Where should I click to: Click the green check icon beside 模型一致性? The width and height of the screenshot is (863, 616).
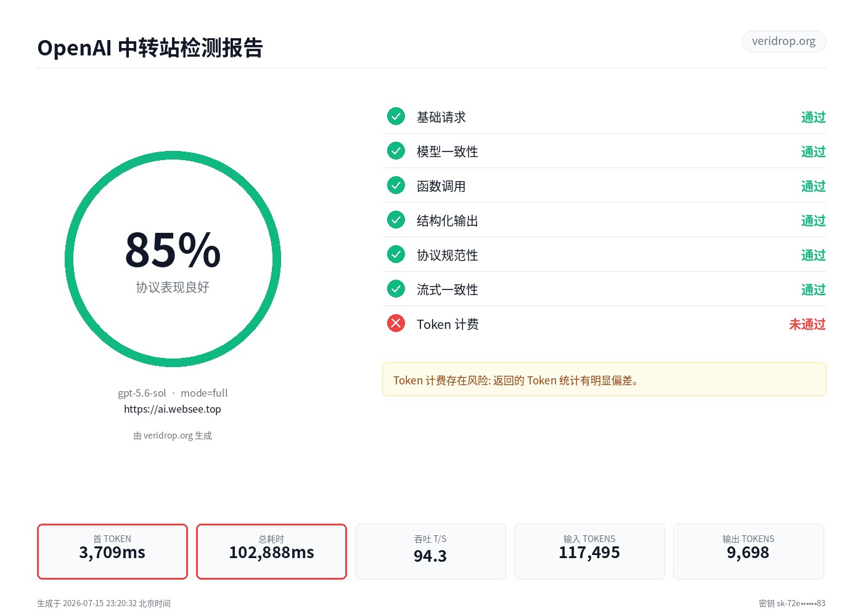(x=396, y=150)
